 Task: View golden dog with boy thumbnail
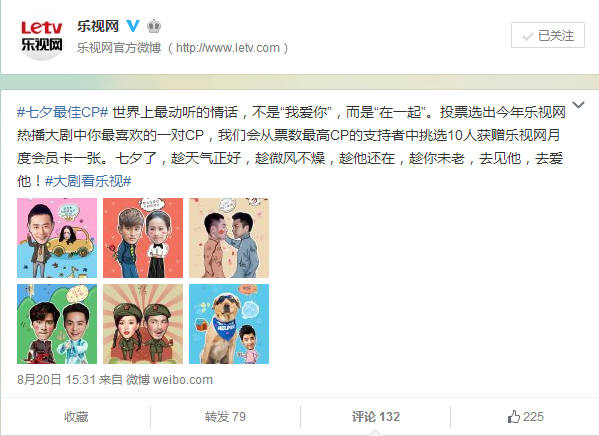point(229,324)
